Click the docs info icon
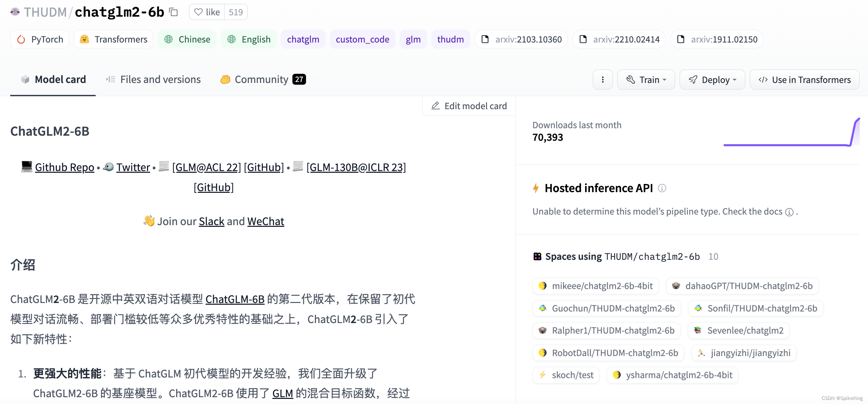Viewport: 868px width, 404px height. click(789, 212)
